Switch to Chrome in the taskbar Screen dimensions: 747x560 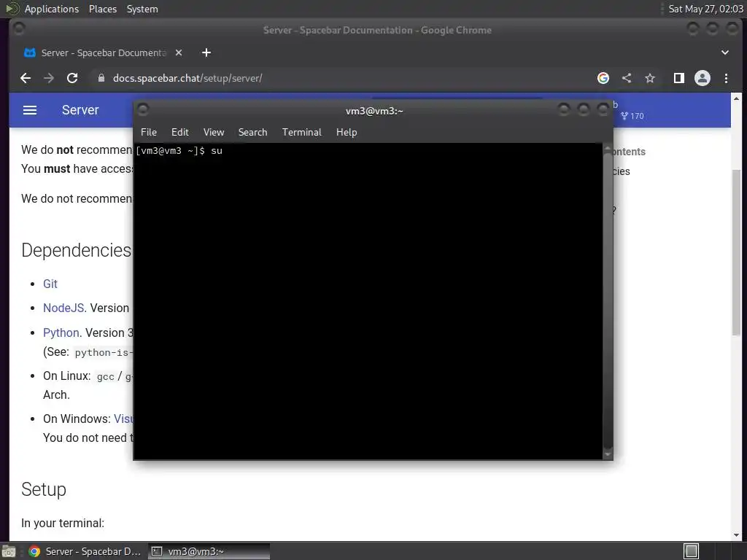coord(85,551)
